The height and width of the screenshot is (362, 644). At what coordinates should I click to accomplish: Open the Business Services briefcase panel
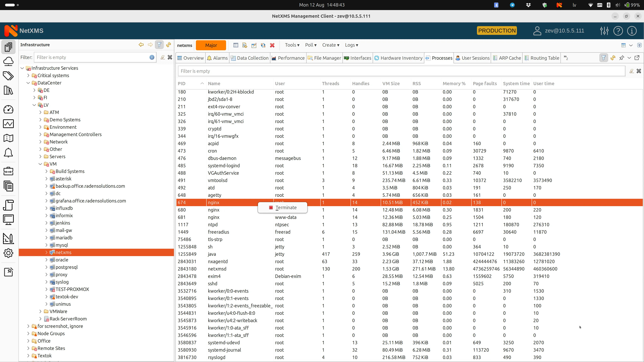click(x=9, y=171)
